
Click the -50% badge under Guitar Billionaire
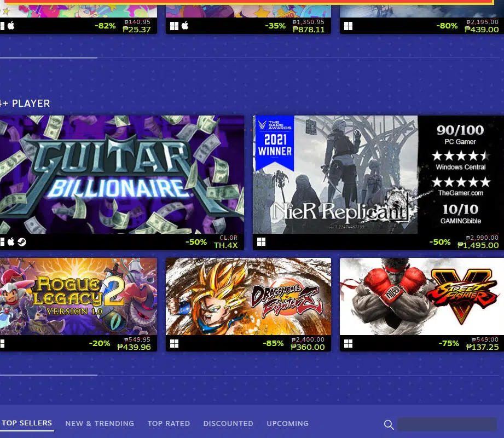tap(196, 242)
